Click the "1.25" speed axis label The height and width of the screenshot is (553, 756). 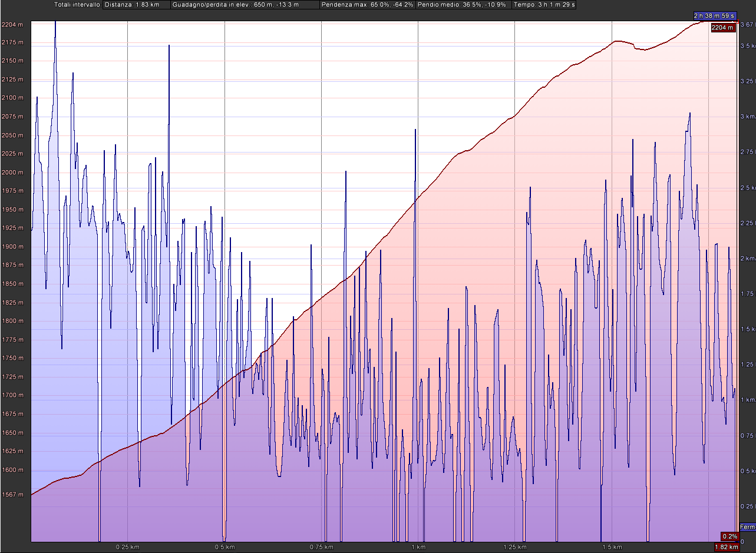(x=747, y=365)
